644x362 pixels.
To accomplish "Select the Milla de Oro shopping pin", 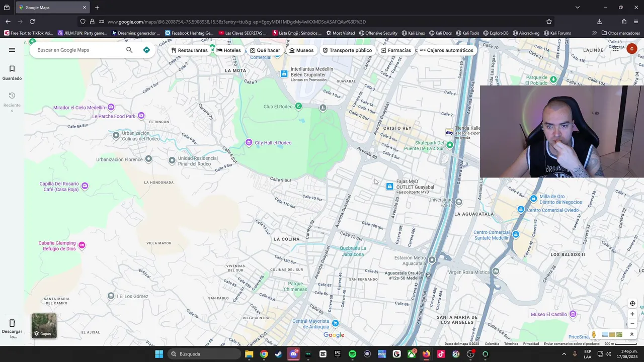I will 534,199.
